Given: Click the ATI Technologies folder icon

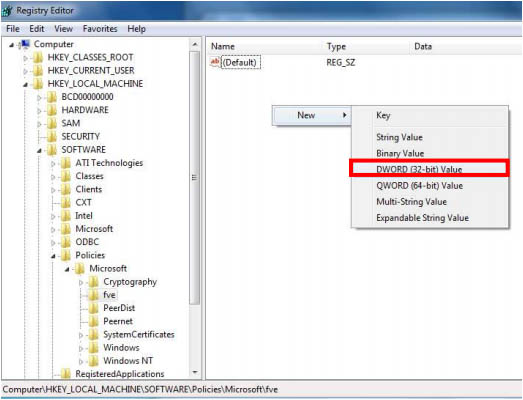Looking at the screenshot, I should [66, 163].
